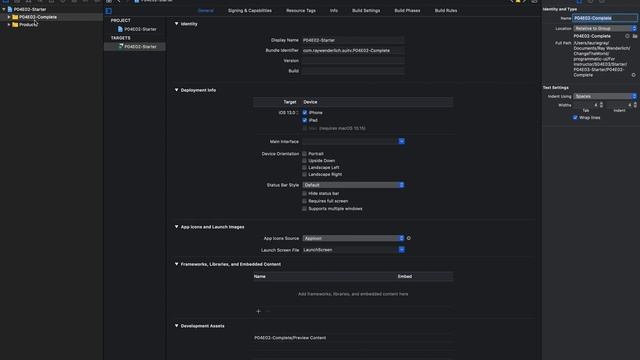Toggle the iPad device checkbox
The height and width of the screenshot is (360, 640).
[x=304, y=120]
